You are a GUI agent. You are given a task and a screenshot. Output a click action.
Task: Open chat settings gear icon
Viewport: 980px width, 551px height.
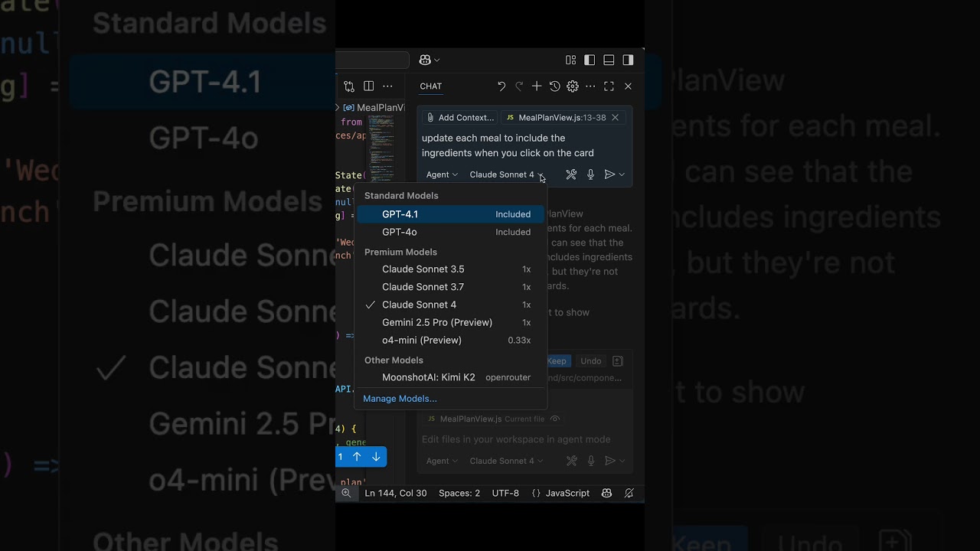click(572, 86)
